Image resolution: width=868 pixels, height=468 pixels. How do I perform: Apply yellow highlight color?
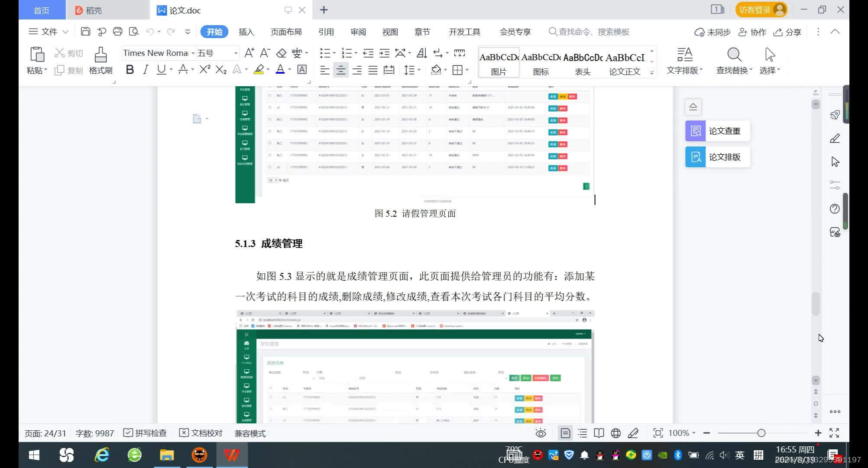[x=259, y=69]
